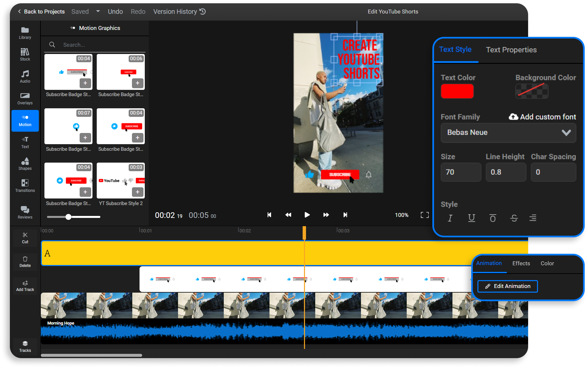Click the Cut scissors tool
The height and width of the screenshot is (368, 588).
(x=25, y=238)
